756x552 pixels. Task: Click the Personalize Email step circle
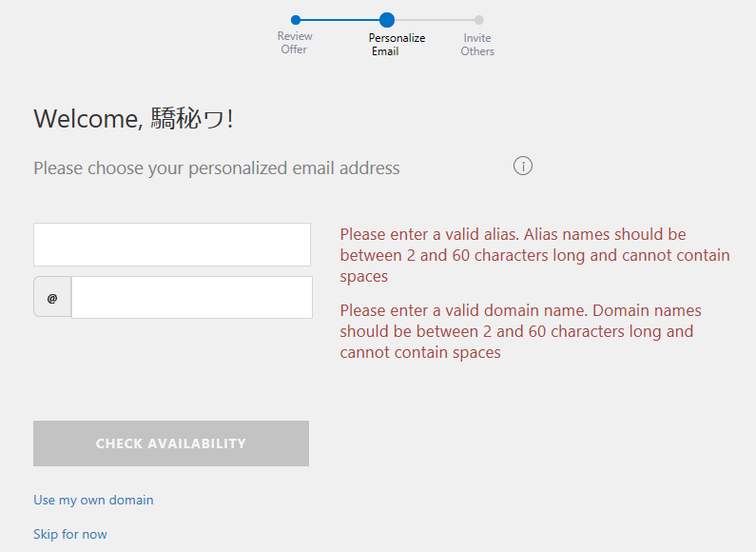pyautogui.click(x=386, y=20)
